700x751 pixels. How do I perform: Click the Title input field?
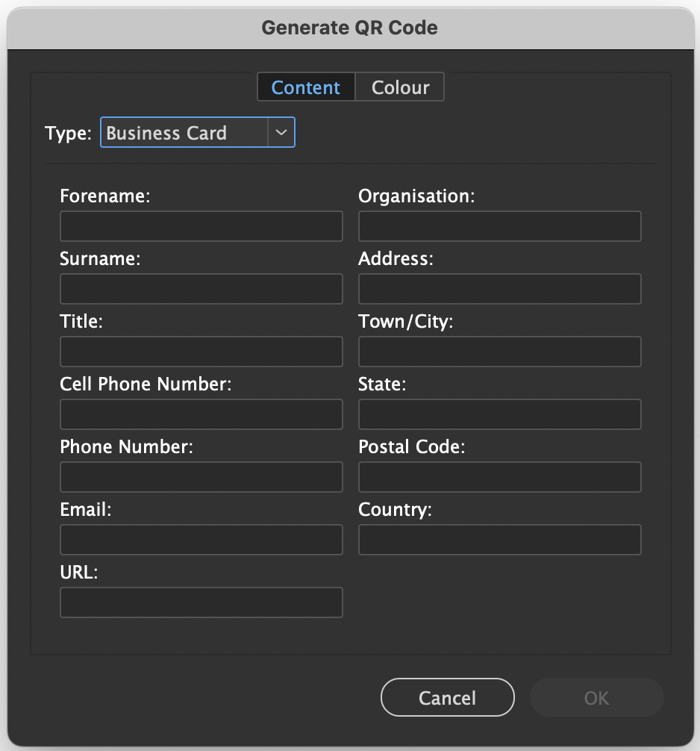201,351
